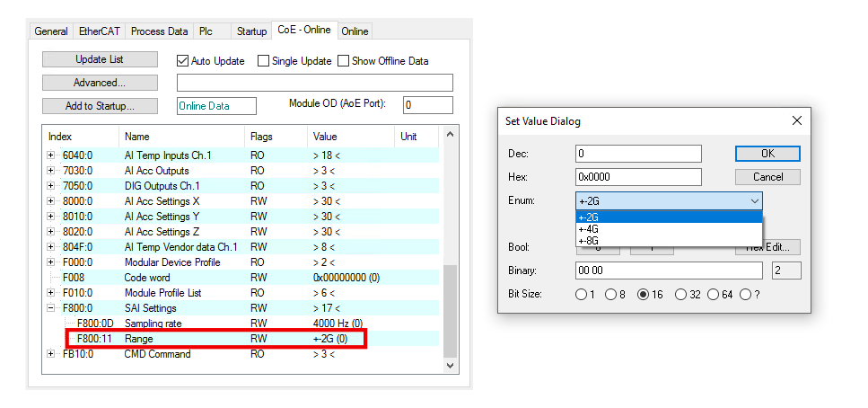The image size is (868, 408).
Task: Select Bit Size 1 radio button
Action: click(581, 295)
